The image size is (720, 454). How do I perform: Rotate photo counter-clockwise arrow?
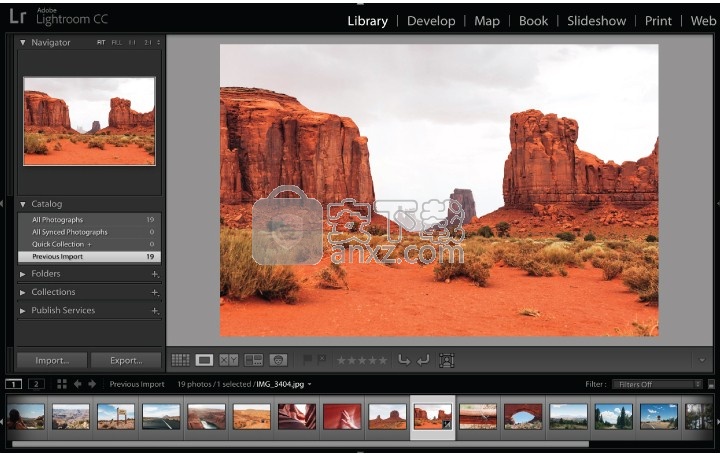pos(404,360)
